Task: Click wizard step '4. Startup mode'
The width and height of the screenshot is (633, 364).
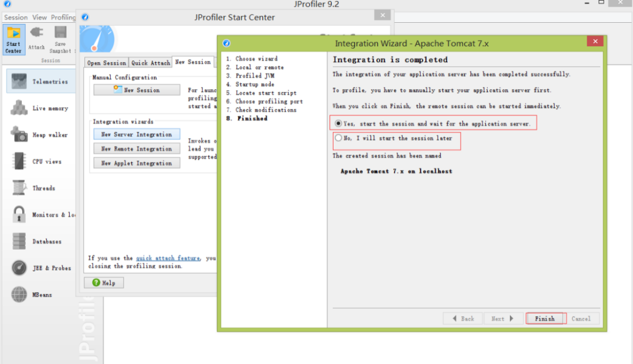Action: coord(250,84)
